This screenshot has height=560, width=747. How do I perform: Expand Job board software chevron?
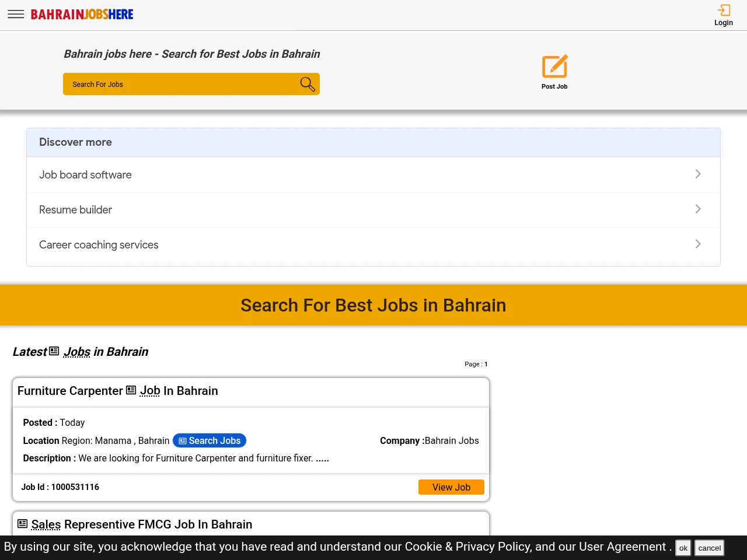(698, 174)
